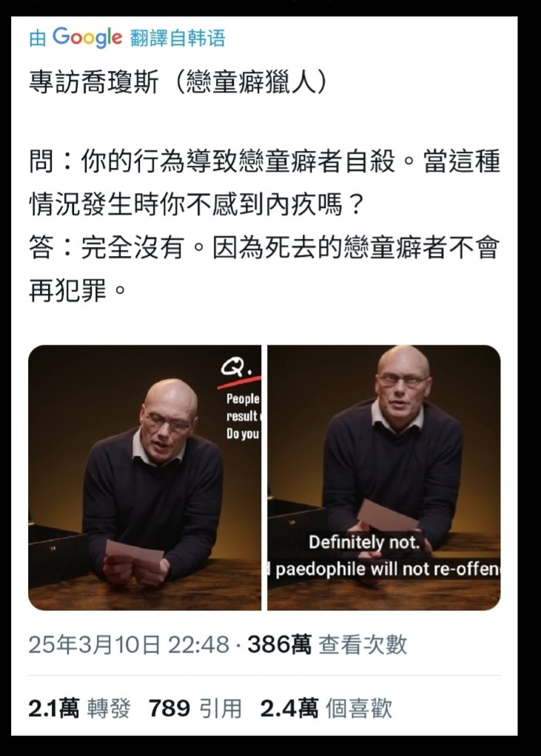
Task: Open the 翻譯自韩语 translation source link
Action: 178,38
